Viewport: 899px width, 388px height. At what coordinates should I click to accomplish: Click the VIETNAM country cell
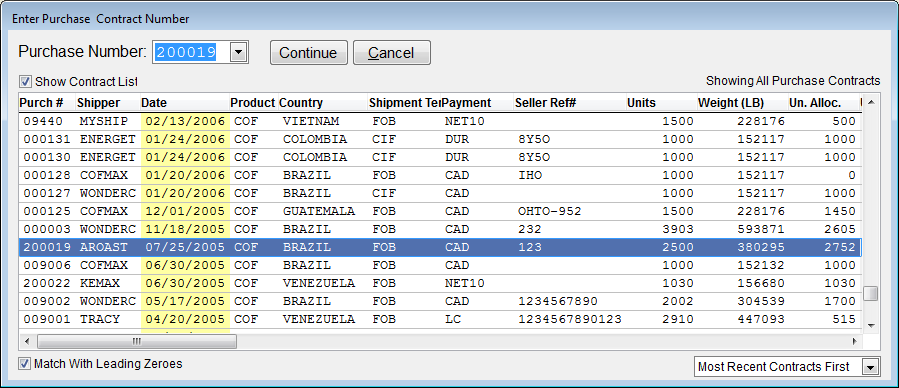311,122
